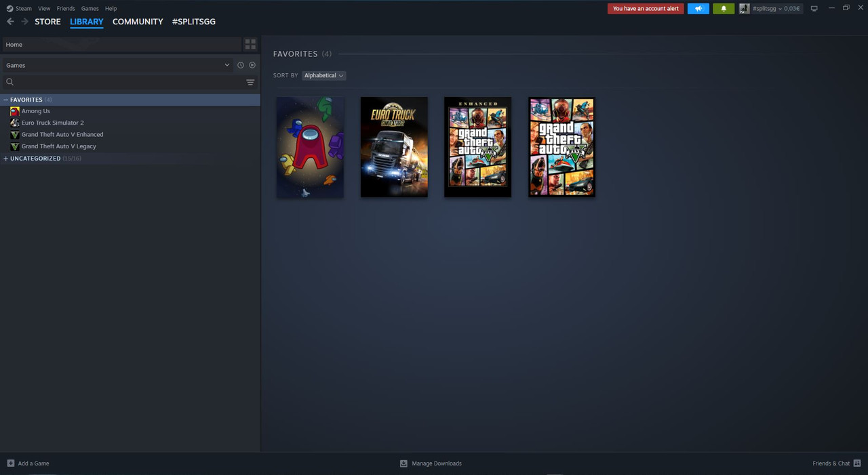The width and height of the screenshot is (868, 475).
Task: Switch to the COMMUNITY tab
Action: click(x=138, y=22)
